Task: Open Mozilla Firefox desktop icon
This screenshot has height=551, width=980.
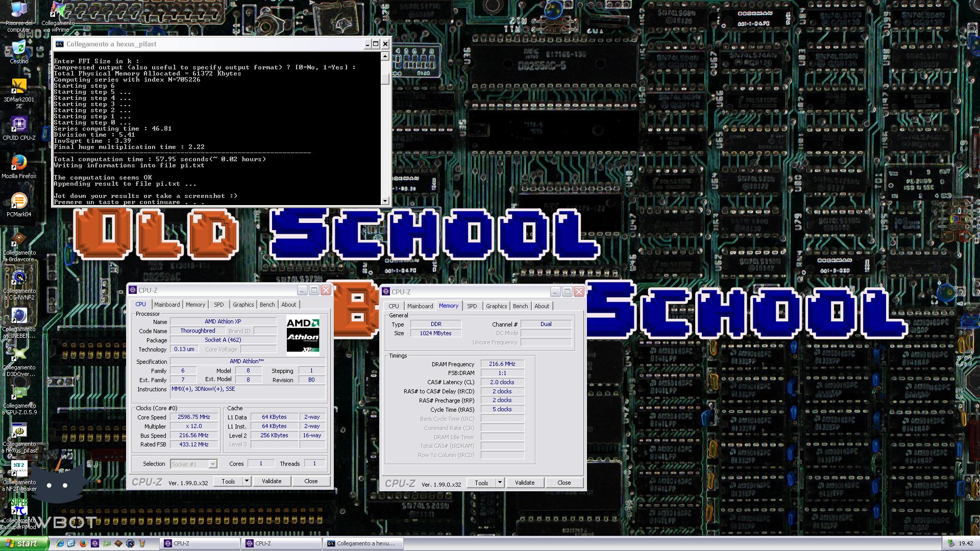Action: point(19,167)
